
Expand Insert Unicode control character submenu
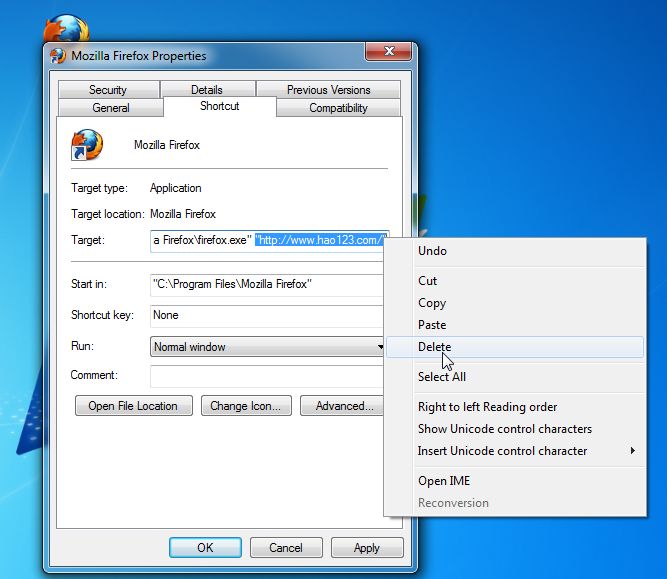515,451
